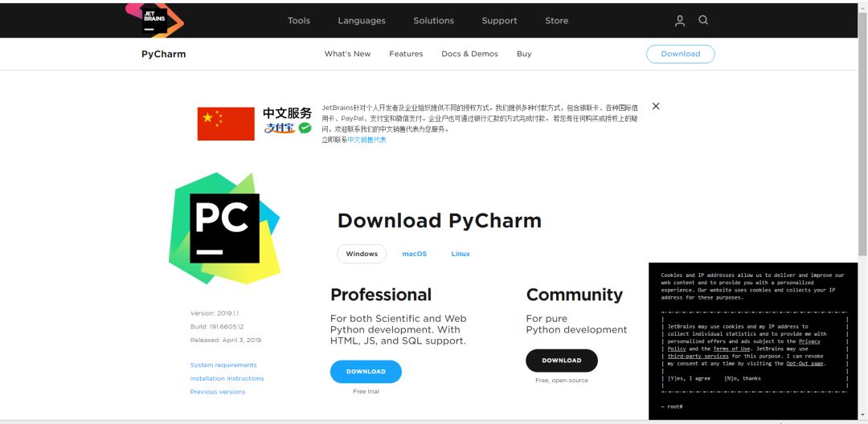Viewport: 868px width, 424px height.
Task: Click the Community edition heading
Action: (575, 295)
